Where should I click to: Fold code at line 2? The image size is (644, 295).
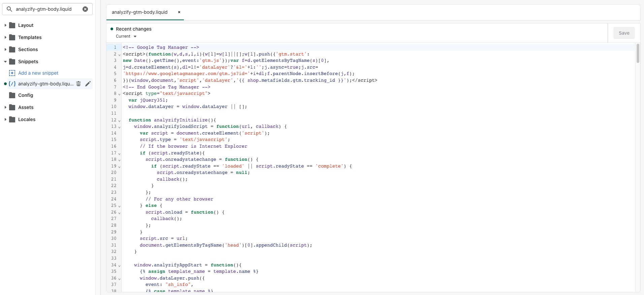pyautogui.click(x=119, y=54)
